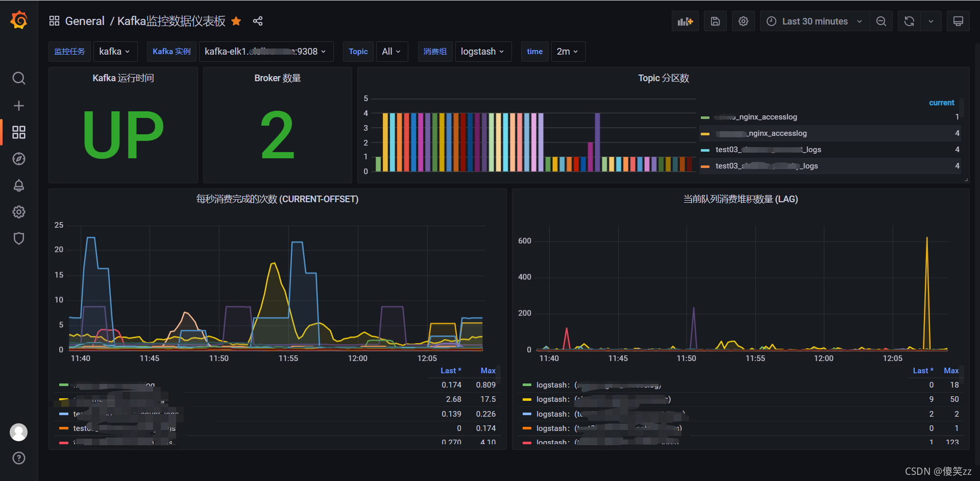
Task: Click the big UP status value
Action: [x=123, y=135]
